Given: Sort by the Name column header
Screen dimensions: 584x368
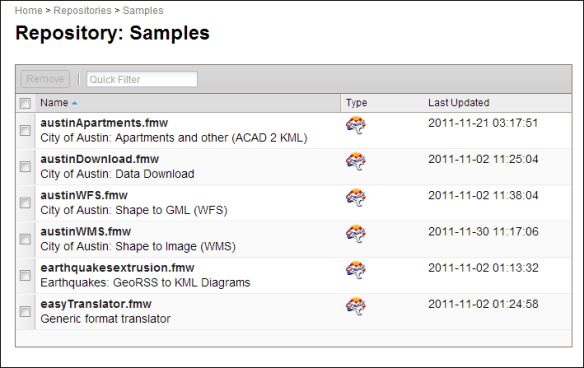Looking at the screenshot, I should click(x=54, y=103).
